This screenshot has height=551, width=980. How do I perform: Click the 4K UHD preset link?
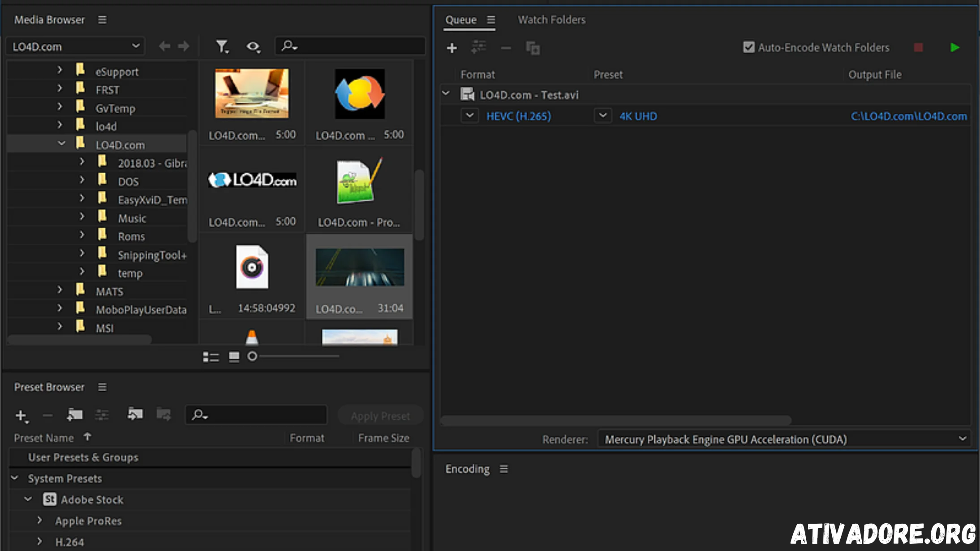tap(638, 116)
